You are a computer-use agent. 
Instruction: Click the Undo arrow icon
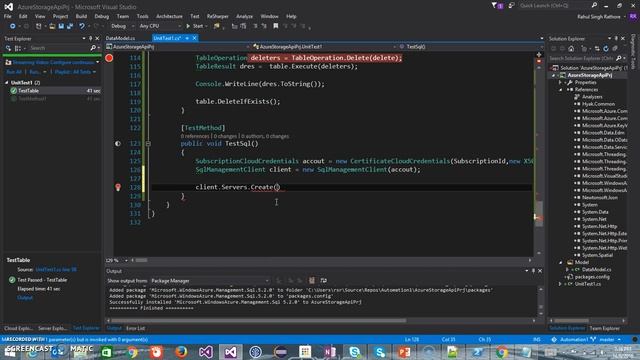(x=82, y=26)
